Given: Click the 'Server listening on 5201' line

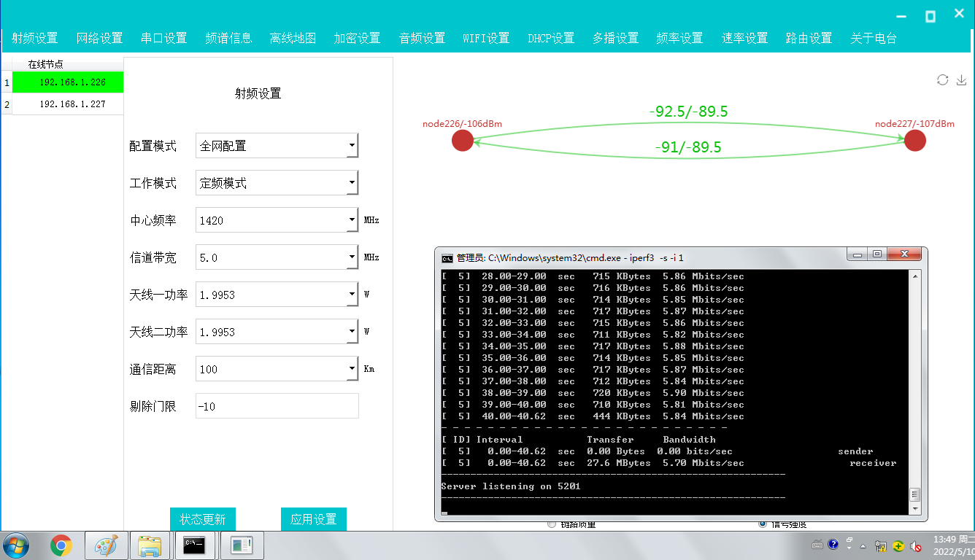Looking at the screenshot, I should point(511,486).
